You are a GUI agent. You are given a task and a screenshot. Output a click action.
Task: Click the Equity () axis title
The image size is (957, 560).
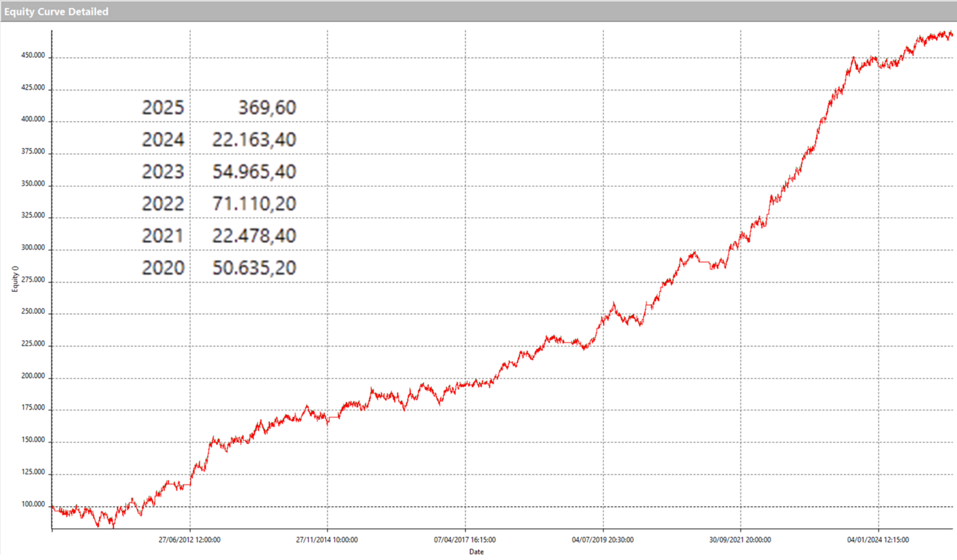[15, 279]
